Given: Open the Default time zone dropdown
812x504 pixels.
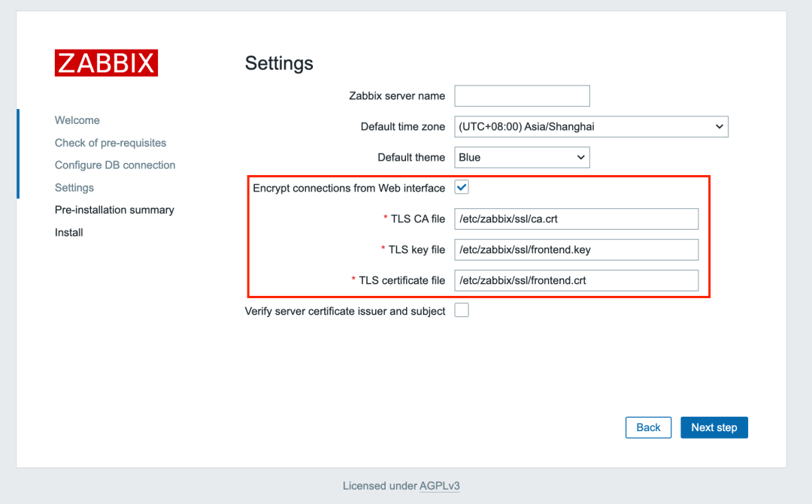Looking at the screenshot, I should click(591, 127).
